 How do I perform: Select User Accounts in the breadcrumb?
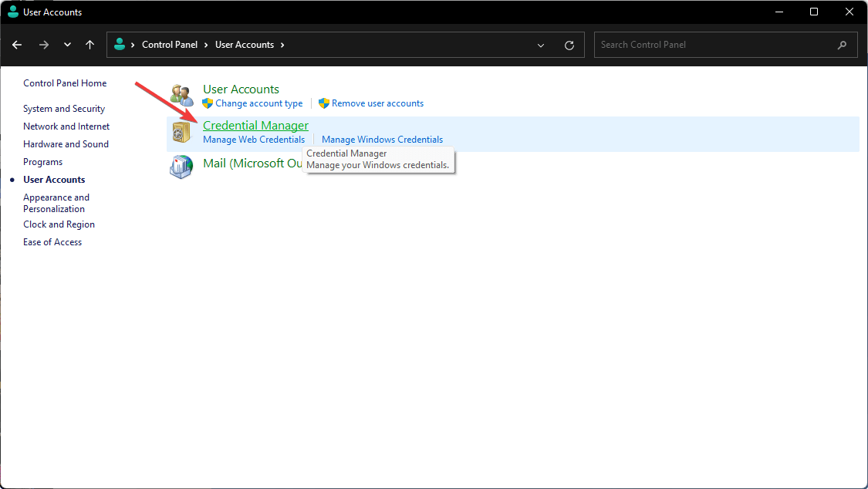coord(244,45)
